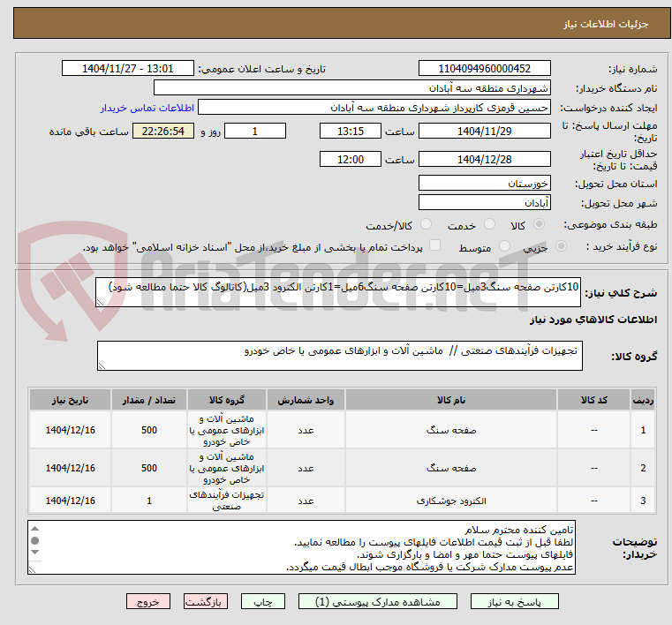Click the remaining days field showing 1
Viewport: 672px width, 625px height.
(x=255, y=131)
